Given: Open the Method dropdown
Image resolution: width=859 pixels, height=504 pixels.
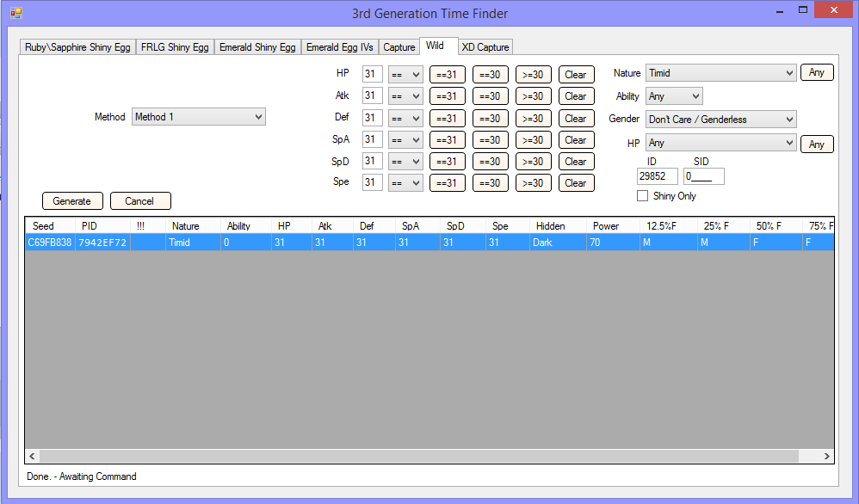Looking at the screenshot, I should tap(198, 117).
